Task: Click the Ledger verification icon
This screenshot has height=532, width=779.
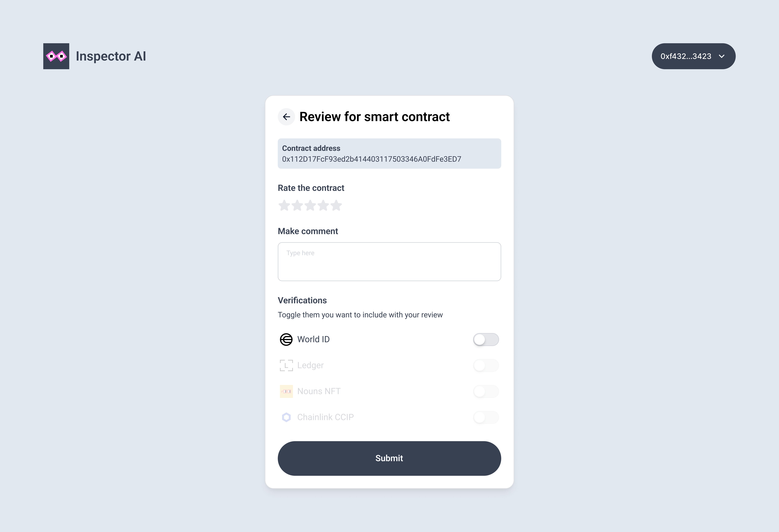Action: [x=286, y=365]
